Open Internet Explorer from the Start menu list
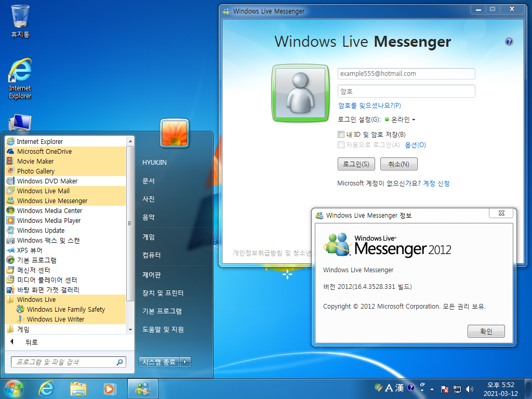 [x=66, y=141]
